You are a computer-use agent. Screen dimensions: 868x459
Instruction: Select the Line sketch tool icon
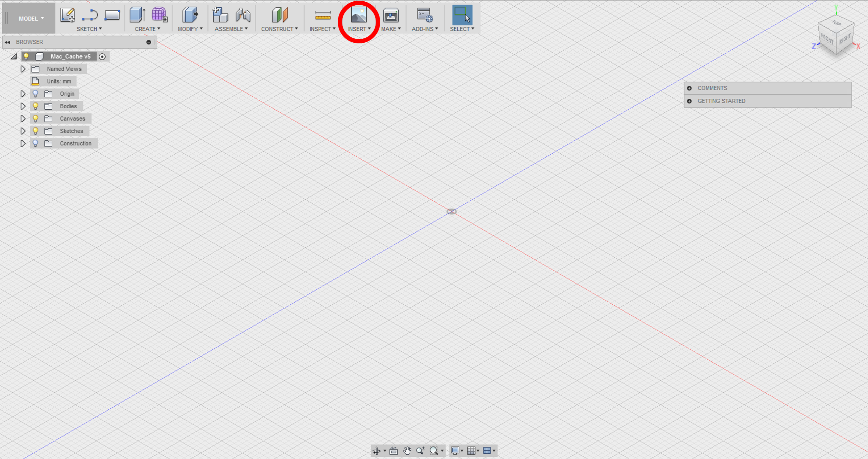(90, 15)
